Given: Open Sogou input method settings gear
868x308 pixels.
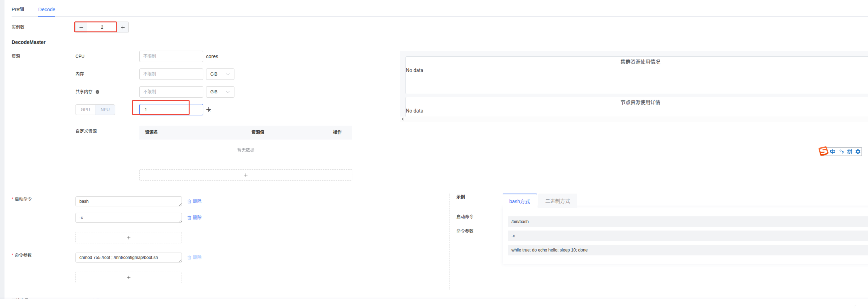Looking at the screenshot, I should tap(858, 152).
